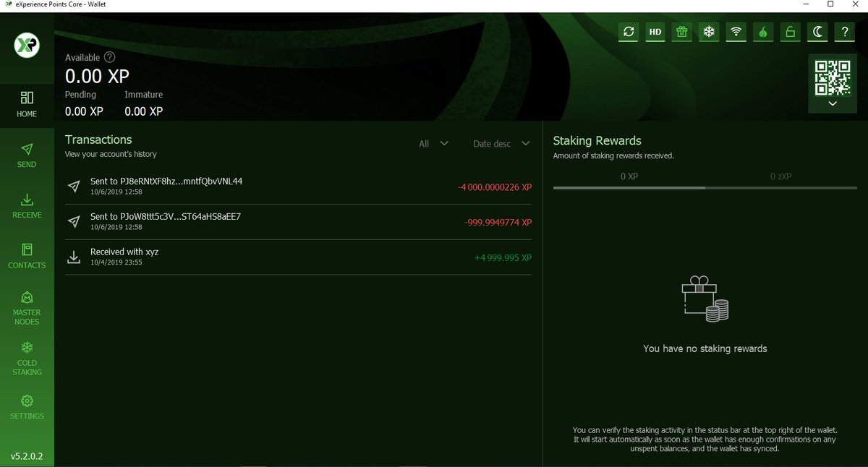Select the transaction sent to PJ8eRNtXF8hz
This screenshot has height=467, width=868.
(298, 187)
